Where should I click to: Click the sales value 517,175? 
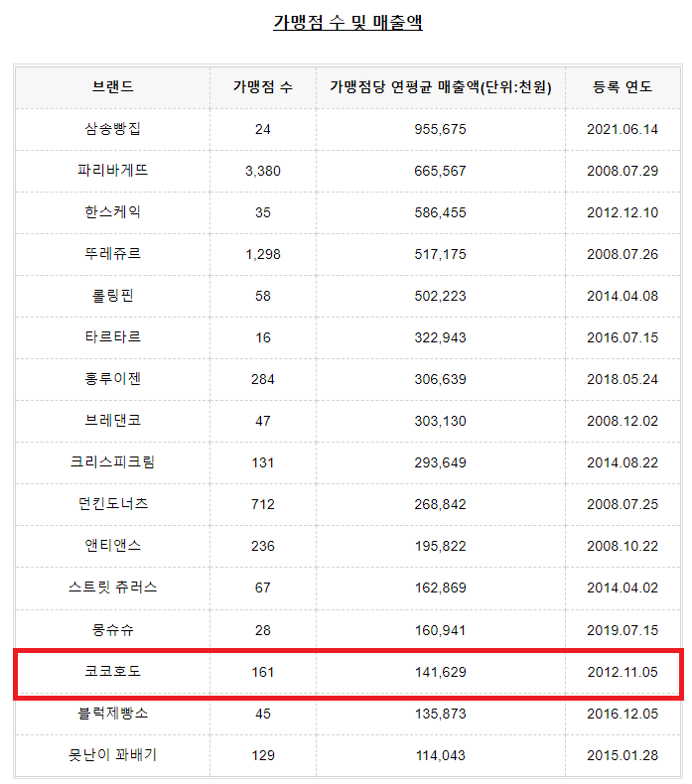(x=440, y=254)
